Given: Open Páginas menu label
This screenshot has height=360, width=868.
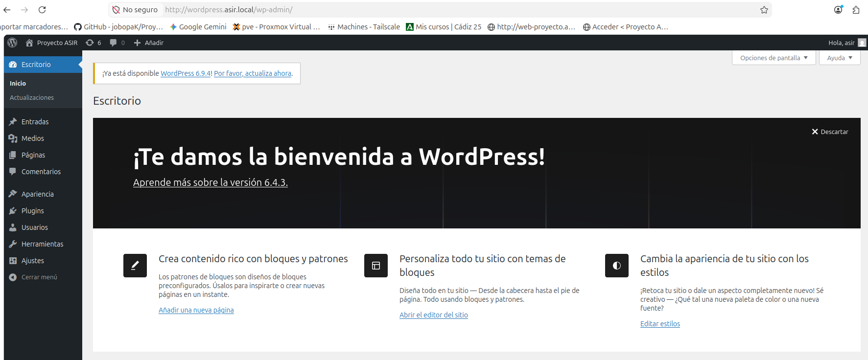Looking at the screenshot, I should [33, 155].
